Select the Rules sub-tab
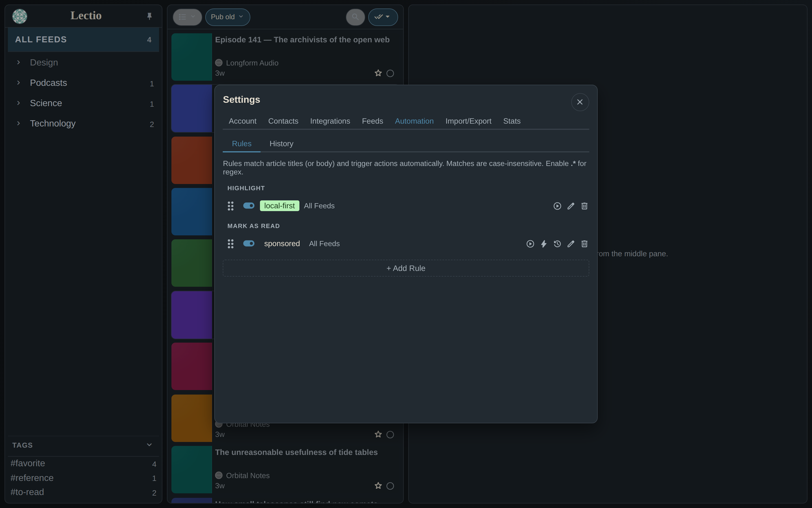 coord(242,144)
